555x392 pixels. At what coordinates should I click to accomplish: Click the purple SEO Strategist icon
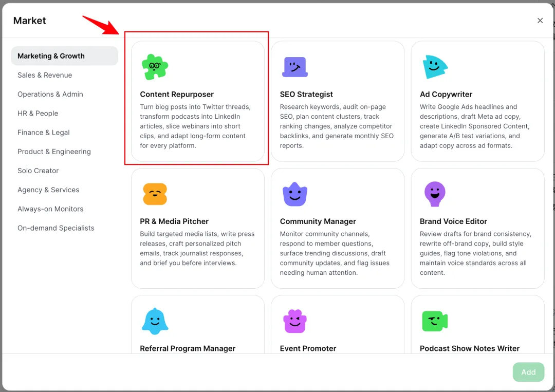[295, 67]
